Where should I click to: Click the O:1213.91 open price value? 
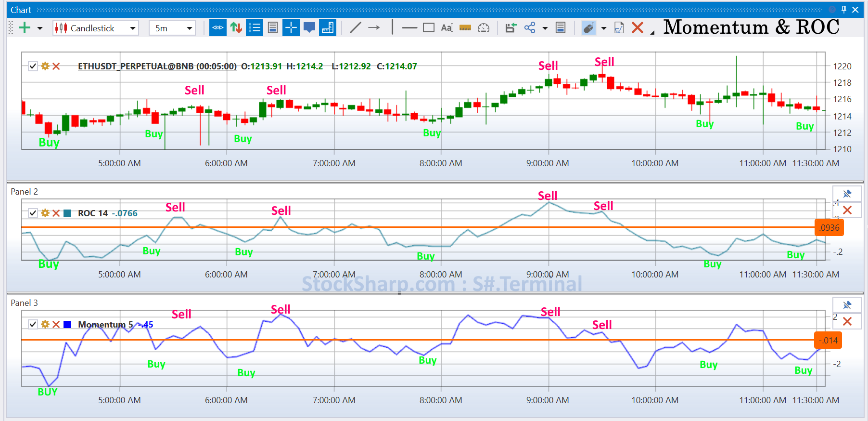coord(261,66)
